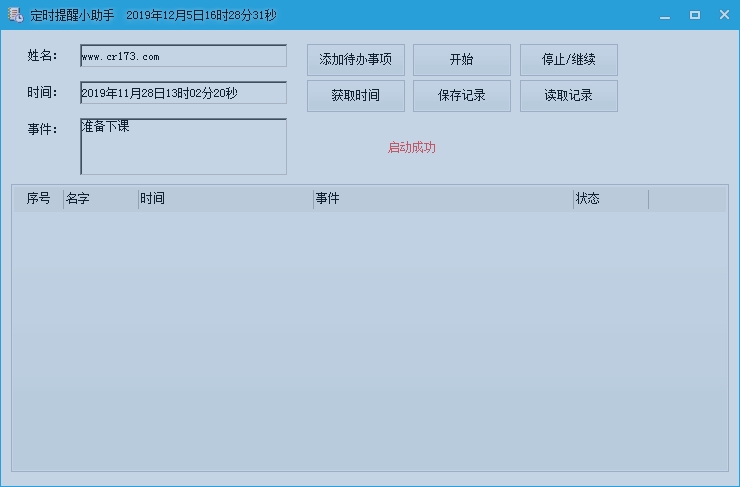Save records with 保存记录 button

[x=461, y=96]
